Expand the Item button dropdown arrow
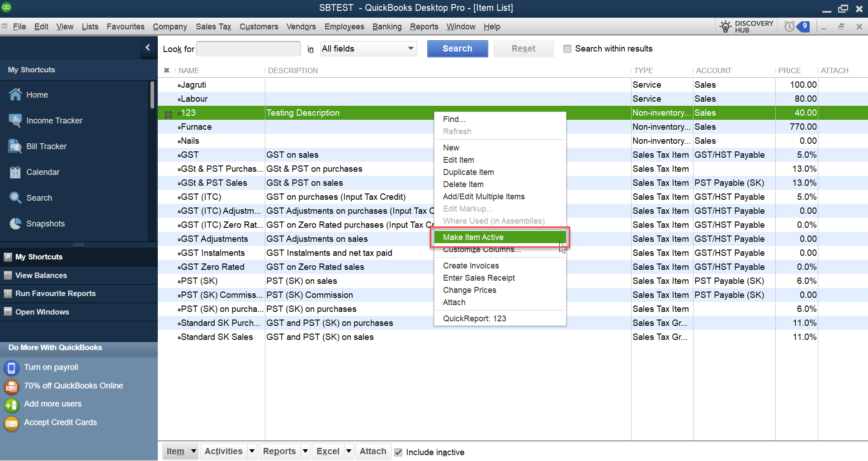The width and height of the screenshot is (868, 461). [193, 451]
